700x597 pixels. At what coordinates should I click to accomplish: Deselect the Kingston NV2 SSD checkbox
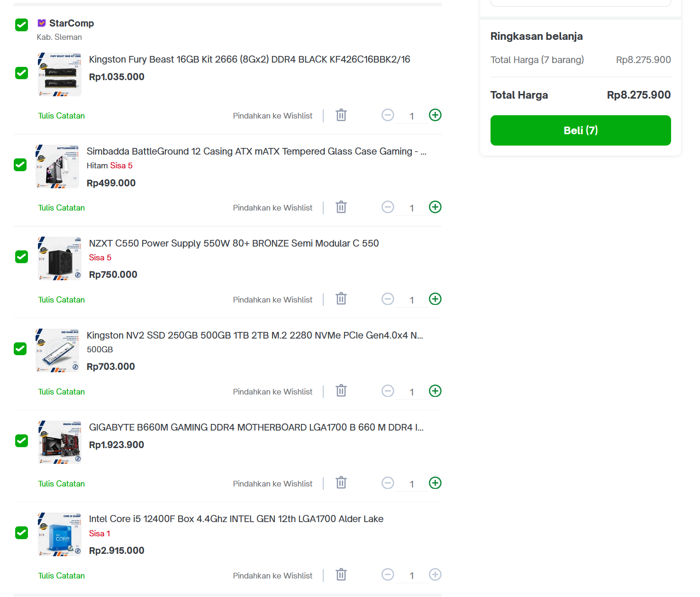(20, 349)
